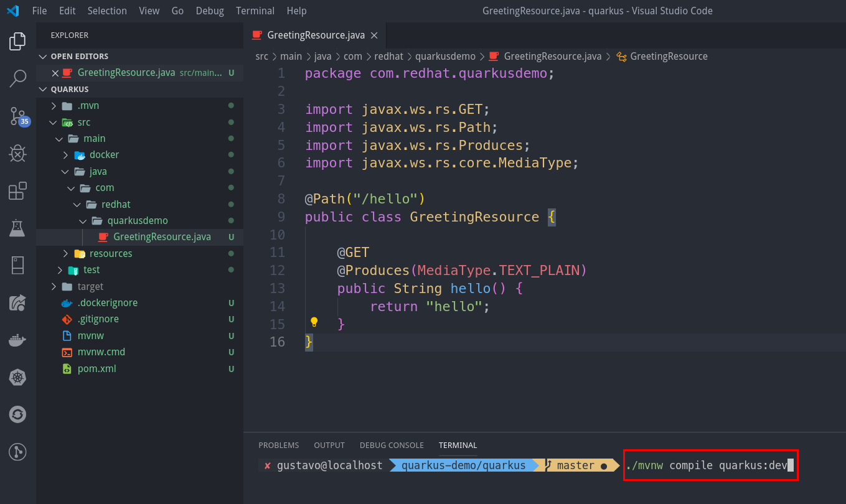Open the Search view in activity bar
Viewport: 846px width, 504px height.
[x=17, y=79]
